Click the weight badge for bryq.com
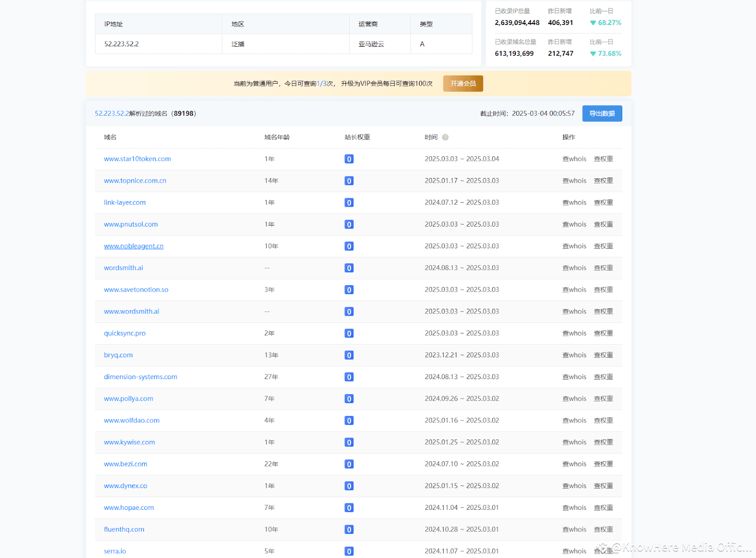This screenshot has height=558, width=756. coord(349,355)
